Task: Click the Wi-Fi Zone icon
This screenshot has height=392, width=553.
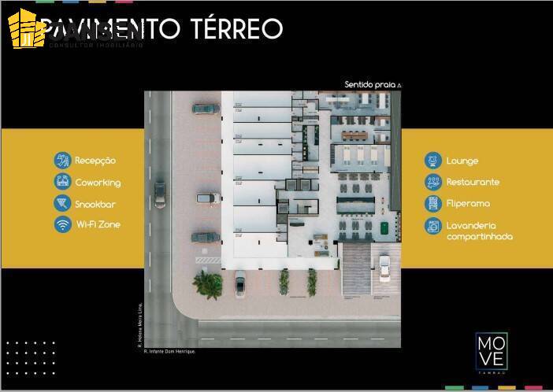Action: (63, 224)
